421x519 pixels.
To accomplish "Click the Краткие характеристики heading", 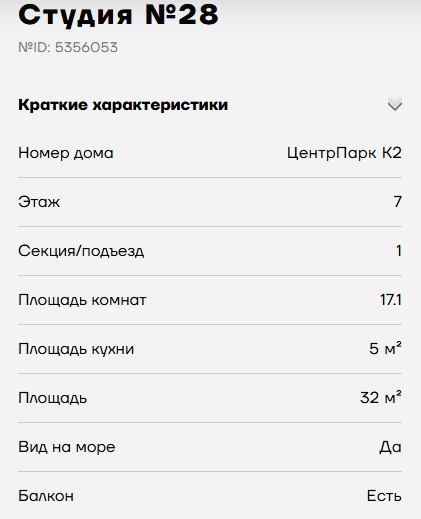I will tap(123, 105).
